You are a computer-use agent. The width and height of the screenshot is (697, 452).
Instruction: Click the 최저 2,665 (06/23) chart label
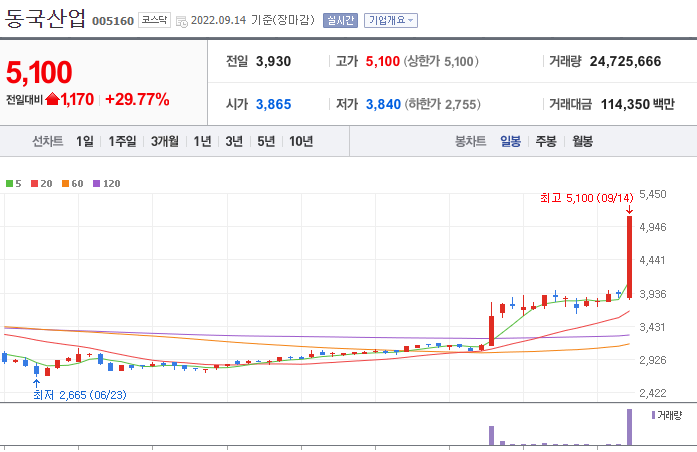[80, 395]
